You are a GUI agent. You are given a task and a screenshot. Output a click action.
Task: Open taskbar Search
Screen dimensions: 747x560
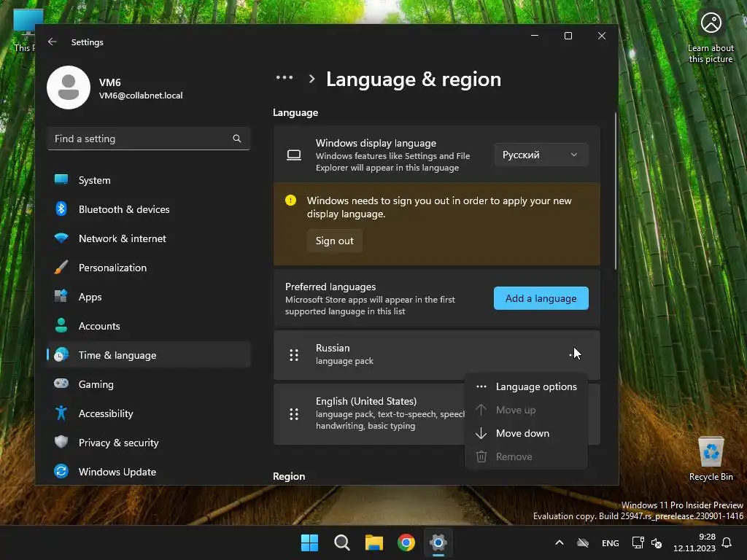pos(342,542)
